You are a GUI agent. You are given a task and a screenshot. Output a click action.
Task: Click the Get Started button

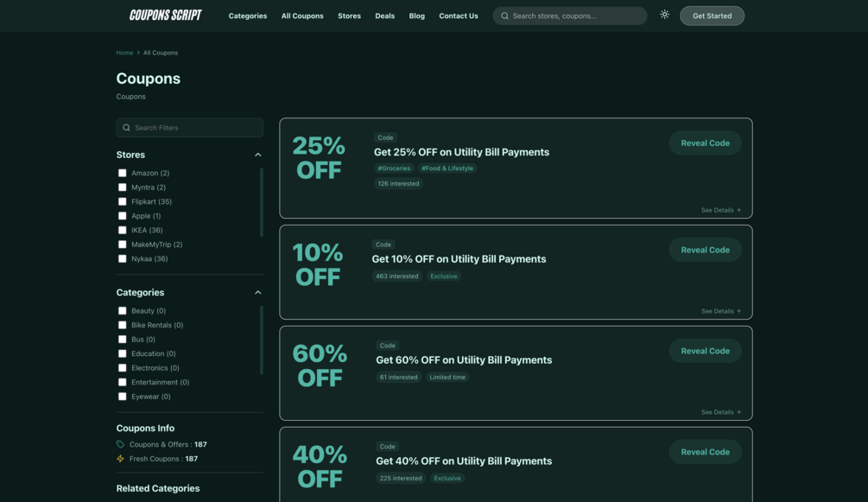tap(712, 16)
